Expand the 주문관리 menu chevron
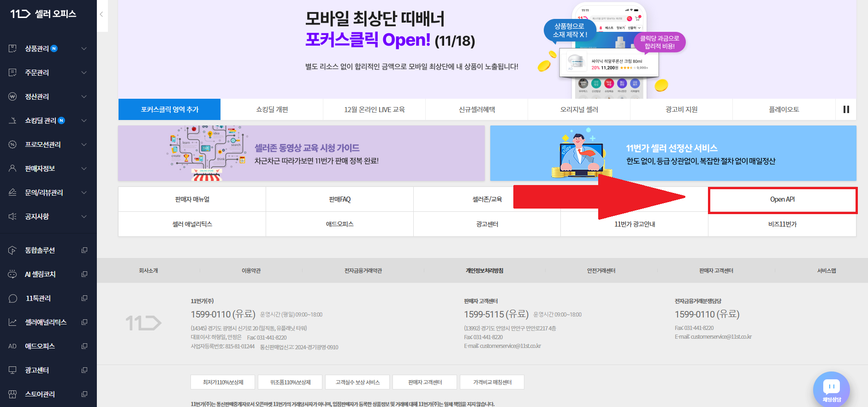The image size is (868, 407). pyautogui.click(x=84, y=72)
